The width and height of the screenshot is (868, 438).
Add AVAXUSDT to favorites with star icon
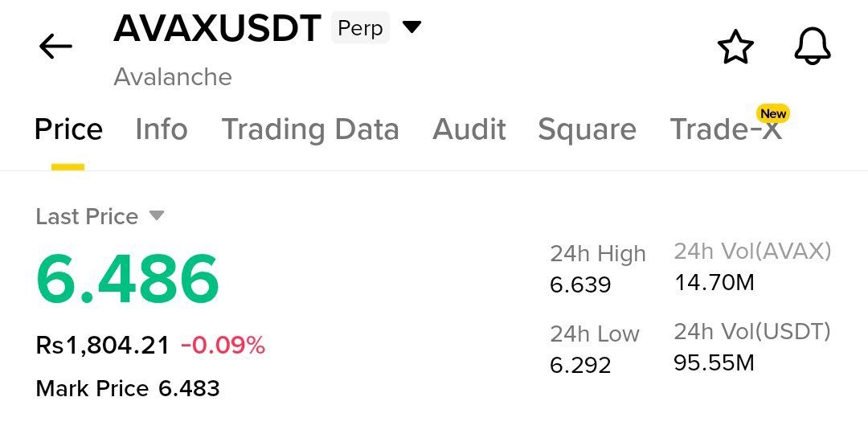tap(735, 47)
